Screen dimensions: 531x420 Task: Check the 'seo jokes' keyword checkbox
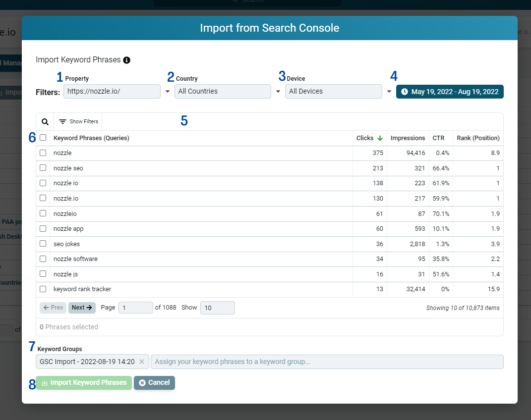(x=43, y=244)
